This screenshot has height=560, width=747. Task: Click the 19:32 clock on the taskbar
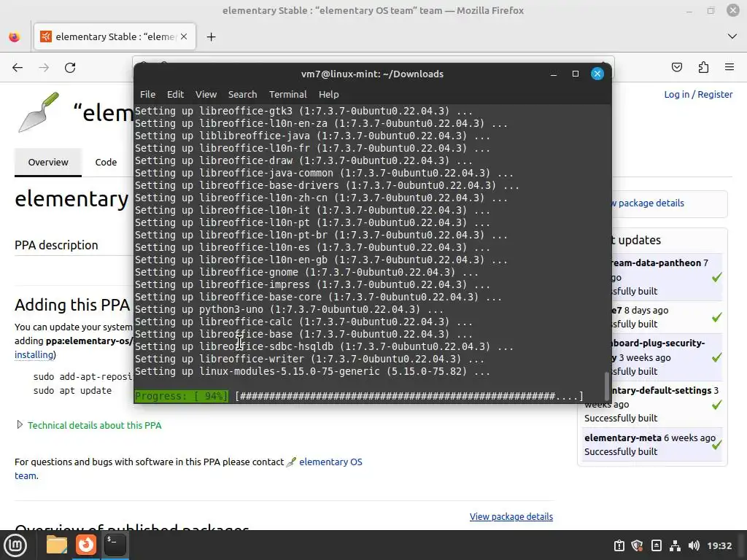(x=719, y=545)
